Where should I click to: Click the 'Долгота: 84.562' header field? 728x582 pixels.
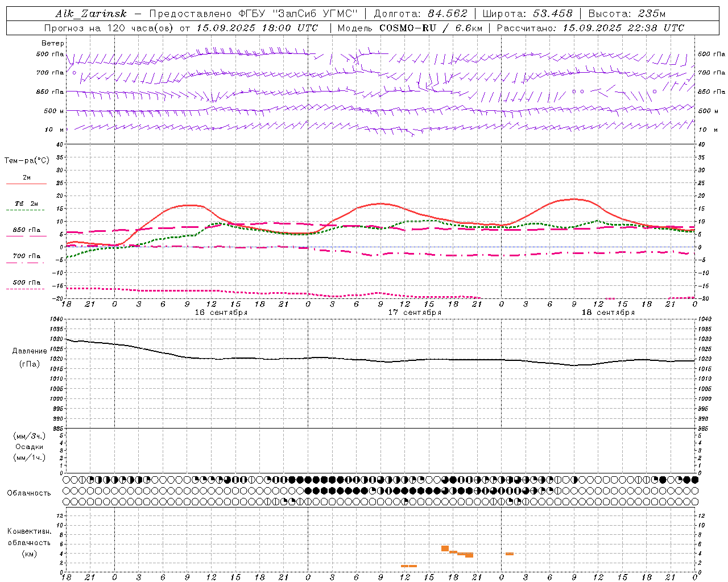420,14
